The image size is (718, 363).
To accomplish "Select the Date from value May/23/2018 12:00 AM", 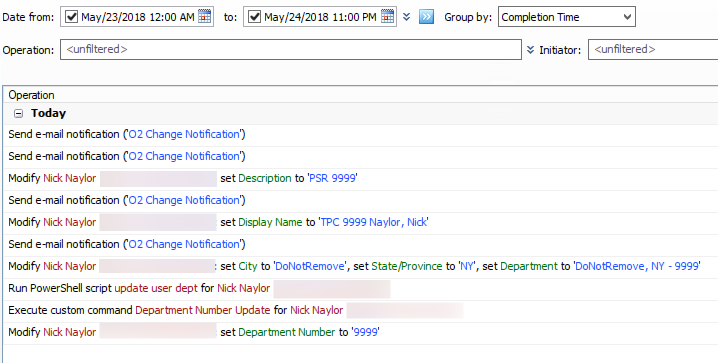I will tap(138, 17).
